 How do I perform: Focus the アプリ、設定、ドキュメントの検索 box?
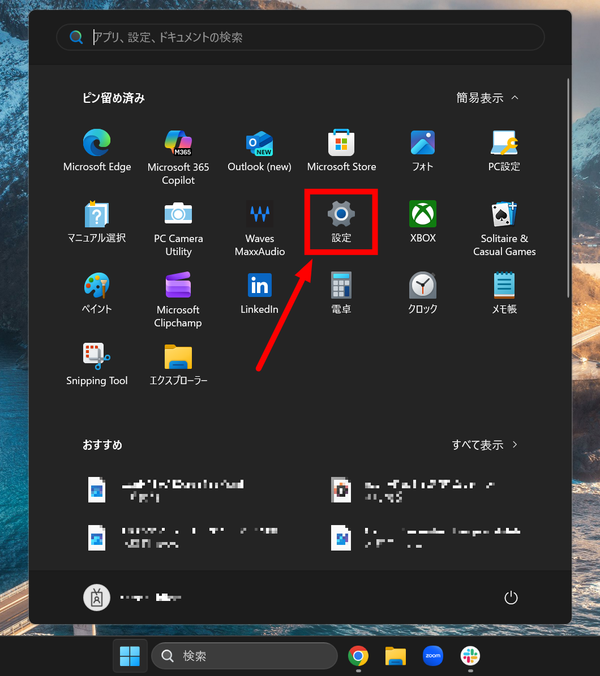300,37
